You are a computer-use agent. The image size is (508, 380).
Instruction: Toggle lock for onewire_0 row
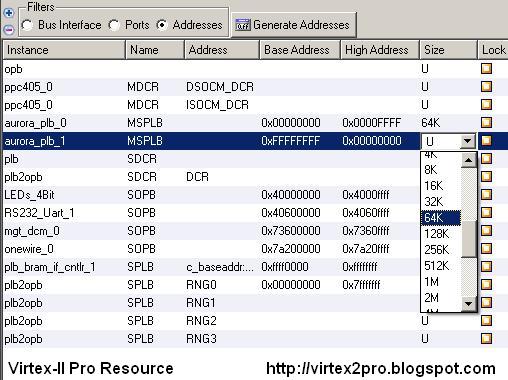(486, 249)
